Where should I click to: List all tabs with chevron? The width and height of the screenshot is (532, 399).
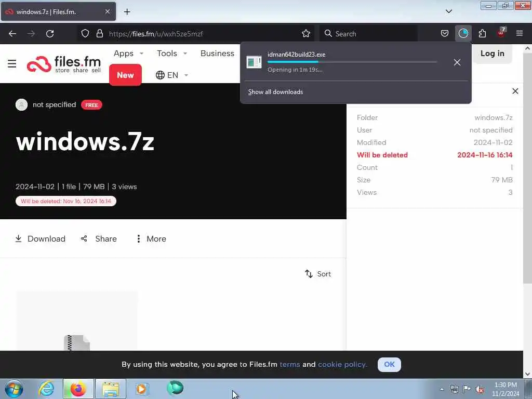pos(448,11)
